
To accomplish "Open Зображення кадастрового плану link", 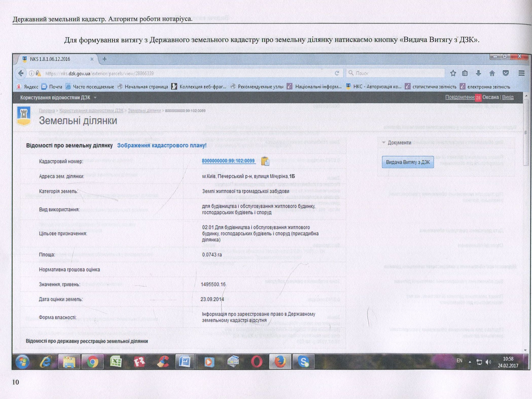I will point(162,145).
